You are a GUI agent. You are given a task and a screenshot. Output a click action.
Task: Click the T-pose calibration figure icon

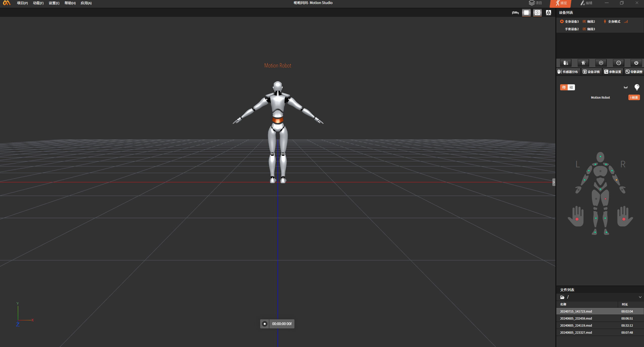coord(583,63)
